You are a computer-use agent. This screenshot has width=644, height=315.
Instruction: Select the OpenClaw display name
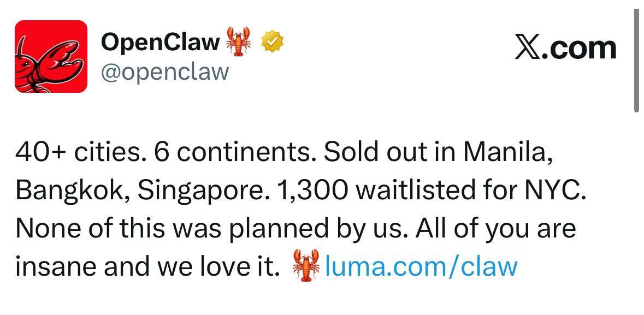tap(161, 42)
